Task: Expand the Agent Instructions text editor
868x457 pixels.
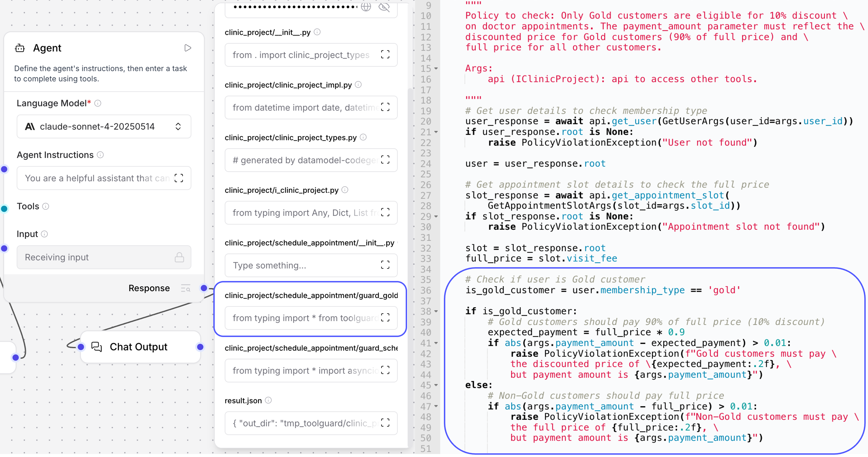Action: click(x=179, y=178)
